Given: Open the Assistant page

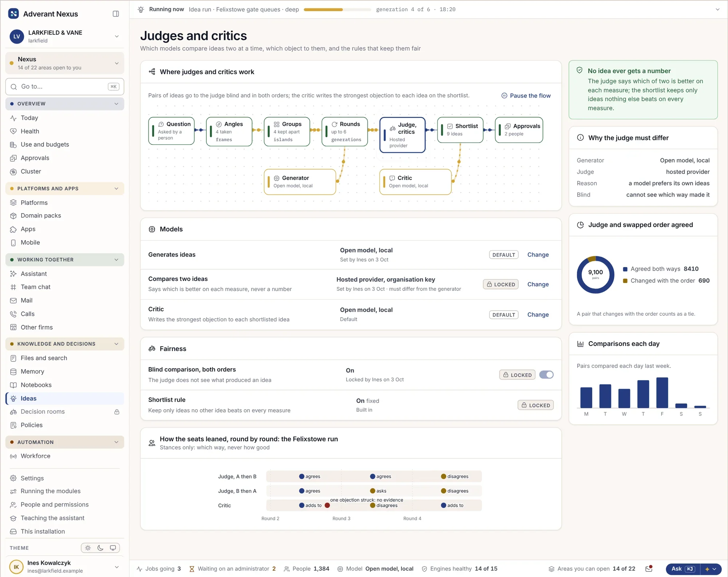Looking at the screenshot, I should click(x=65, y=274).
